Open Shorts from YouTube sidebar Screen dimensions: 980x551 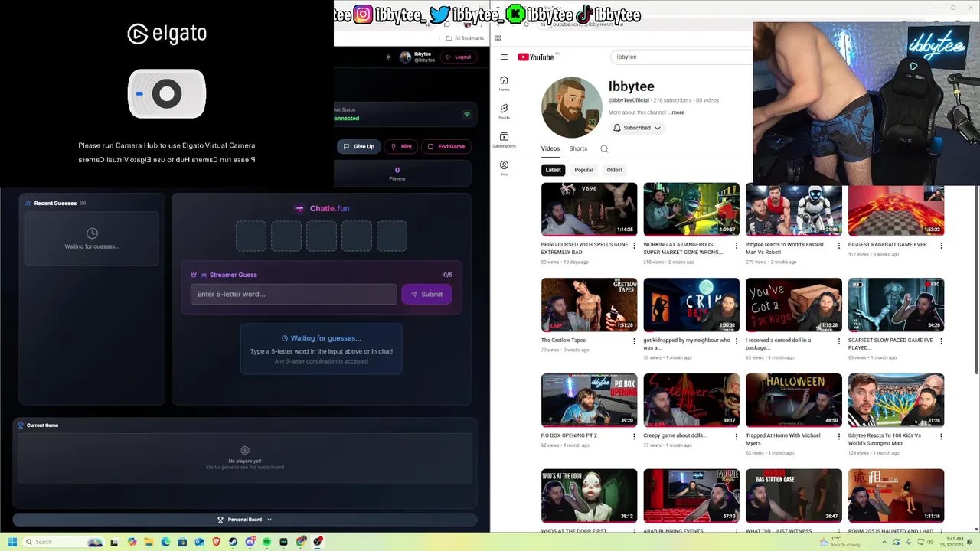(x=504, y=111)
